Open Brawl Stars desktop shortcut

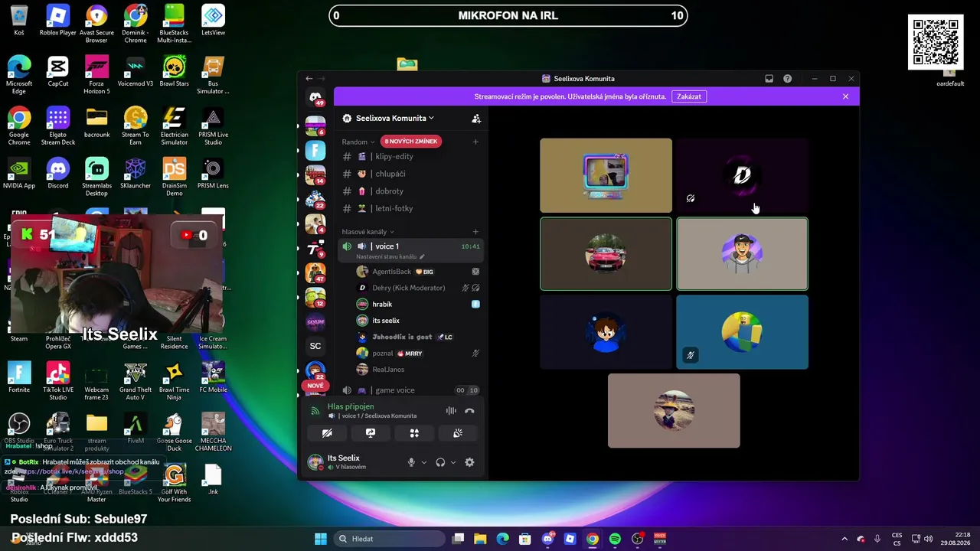(x=174, y=72)
